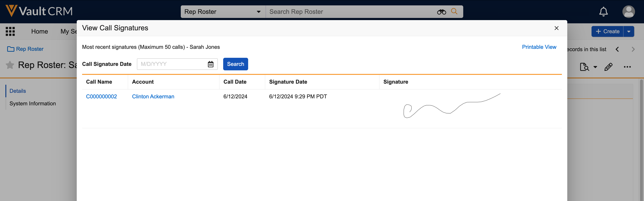Viewport: 644px width, 201px height.
Task: Open the calendar date picker icon
Action: (210, 64)
